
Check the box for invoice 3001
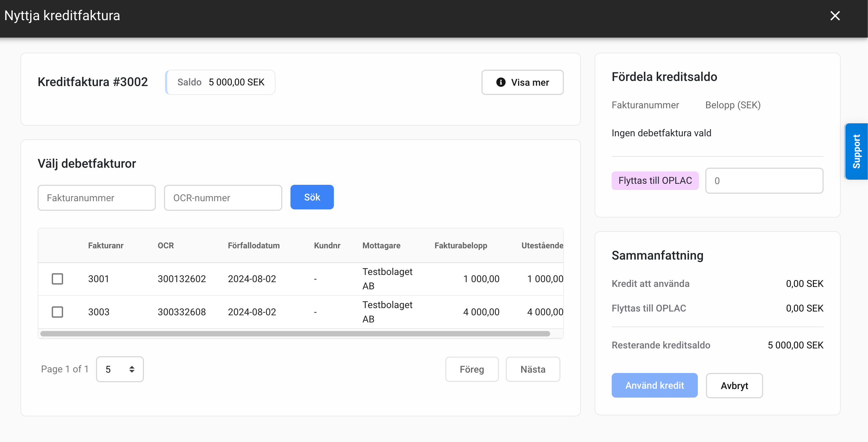pyautogui.click(x=57, y=279)
